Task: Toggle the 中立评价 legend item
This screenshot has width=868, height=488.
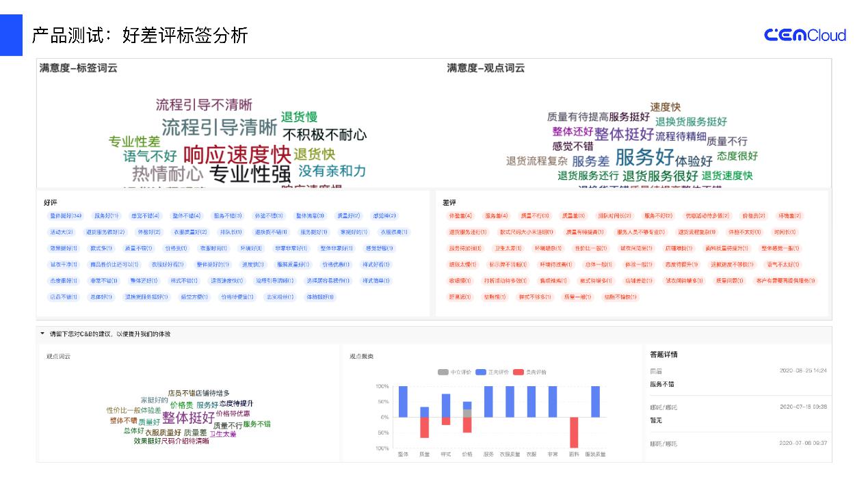Action: [x=455, y=372]
